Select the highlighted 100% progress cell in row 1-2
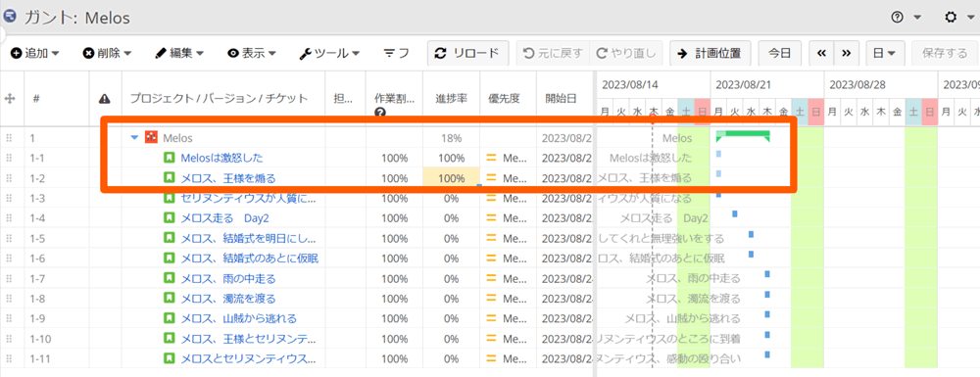 [451, 178]
